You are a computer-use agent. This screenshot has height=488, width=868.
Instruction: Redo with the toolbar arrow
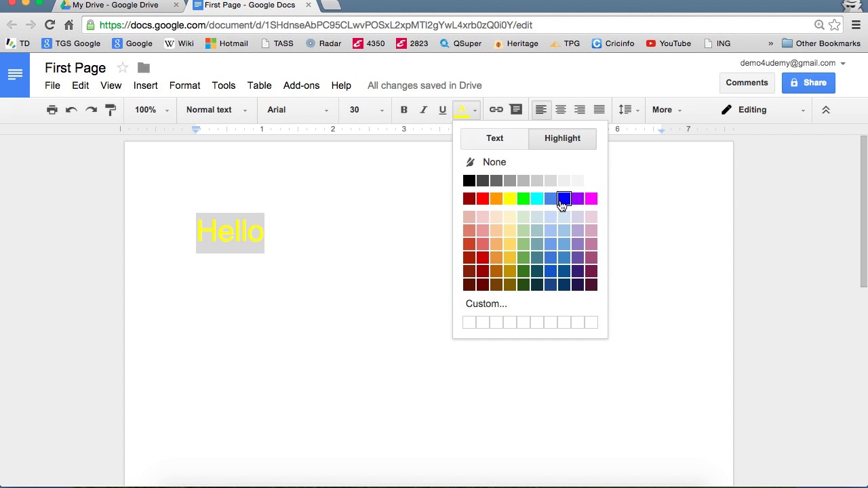pyautogui.click(x=91, y=110)
